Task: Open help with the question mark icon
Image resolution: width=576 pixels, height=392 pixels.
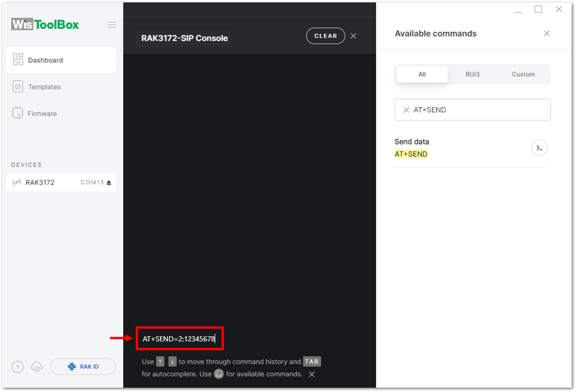Action: tap(17, 367)
